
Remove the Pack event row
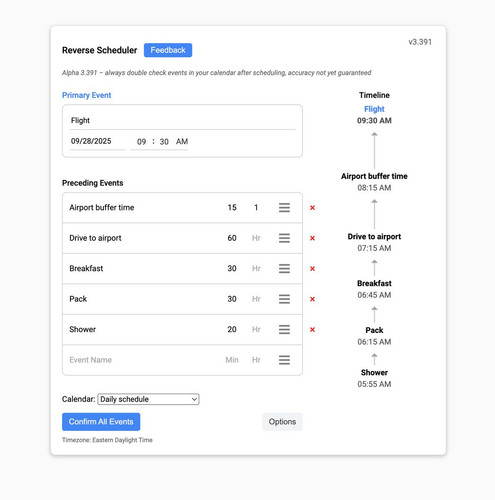click(x=312, y=299)
